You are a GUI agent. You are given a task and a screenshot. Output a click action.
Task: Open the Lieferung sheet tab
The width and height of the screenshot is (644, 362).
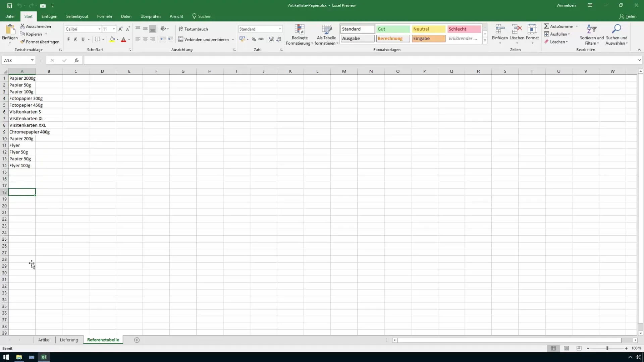(69, 340)
